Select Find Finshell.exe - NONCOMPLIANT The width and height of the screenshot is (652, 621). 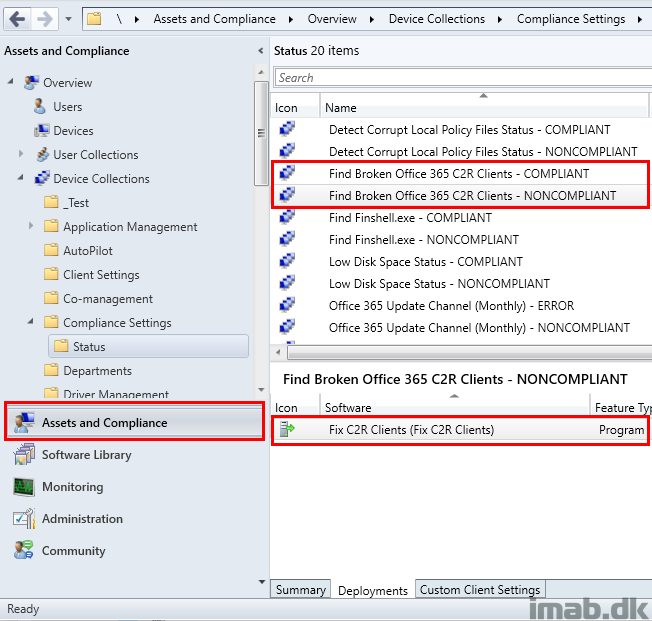[x=424, y=240]
